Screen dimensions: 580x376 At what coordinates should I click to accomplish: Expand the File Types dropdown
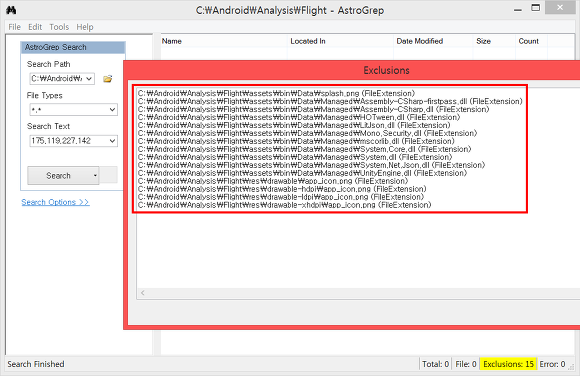point(112,110)
